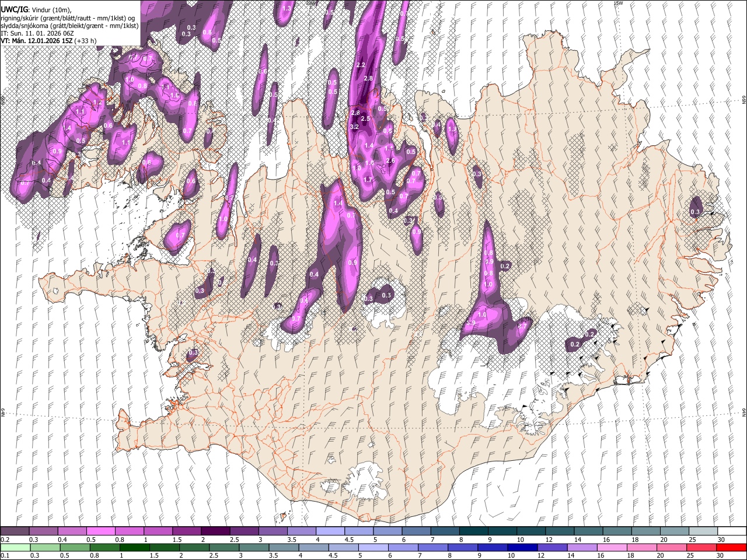Click the navy blue 10–12 rain swatch

522,547
